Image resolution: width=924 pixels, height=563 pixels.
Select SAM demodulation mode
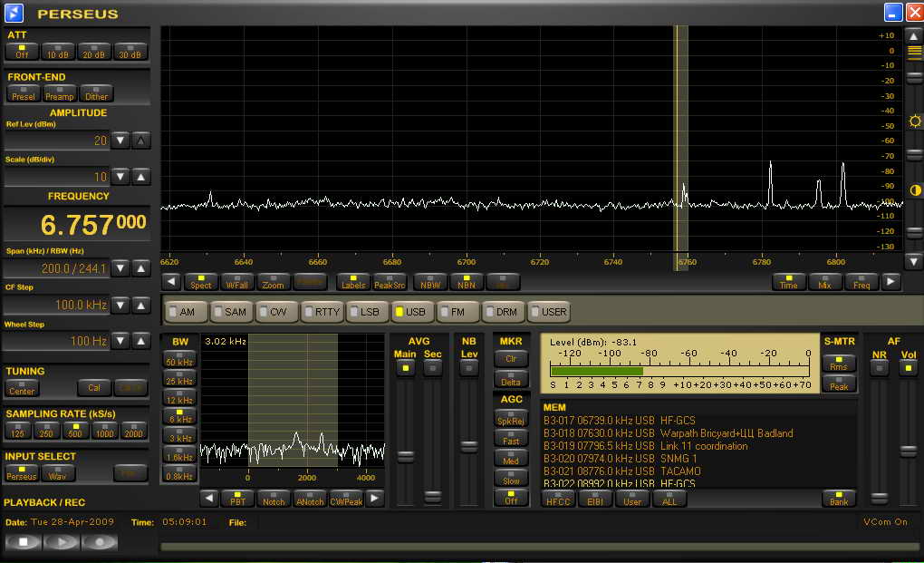click(x=230, y=312)
